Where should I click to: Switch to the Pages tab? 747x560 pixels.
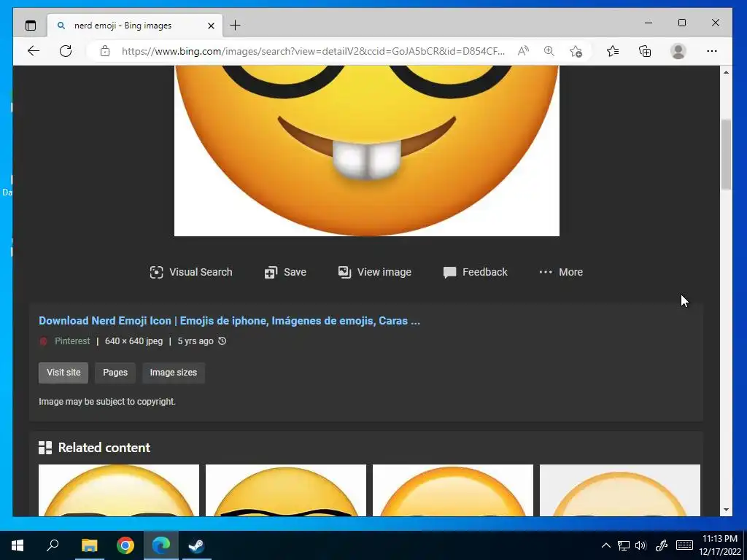click(x=115, y=373)
